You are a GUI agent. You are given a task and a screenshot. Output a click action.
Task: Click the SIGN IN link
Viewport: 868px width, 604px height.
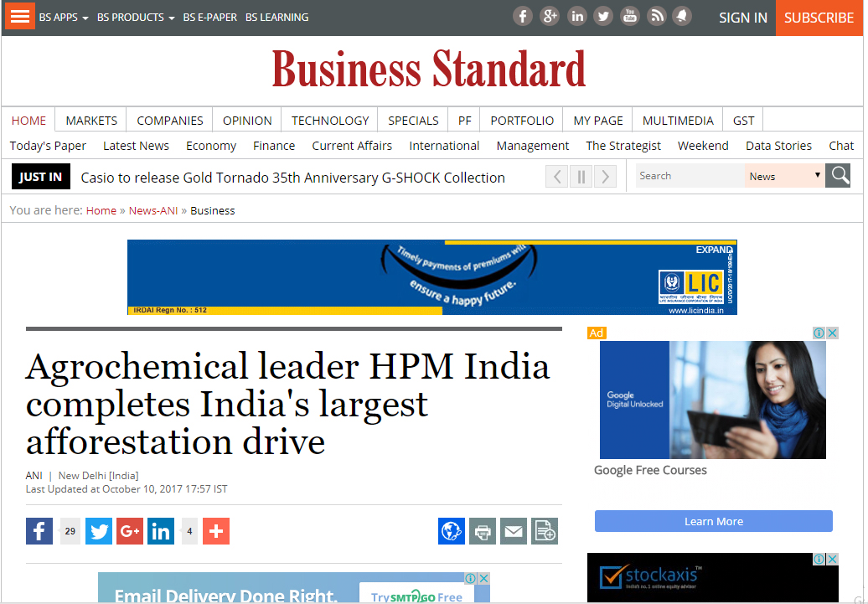coord(743,18)
